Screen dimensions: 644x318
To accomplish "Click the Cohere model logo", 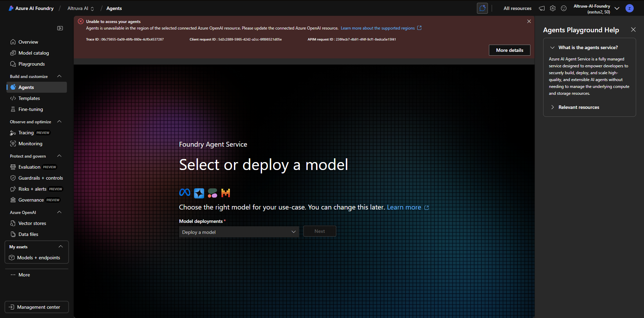I will tap(213, 193).
